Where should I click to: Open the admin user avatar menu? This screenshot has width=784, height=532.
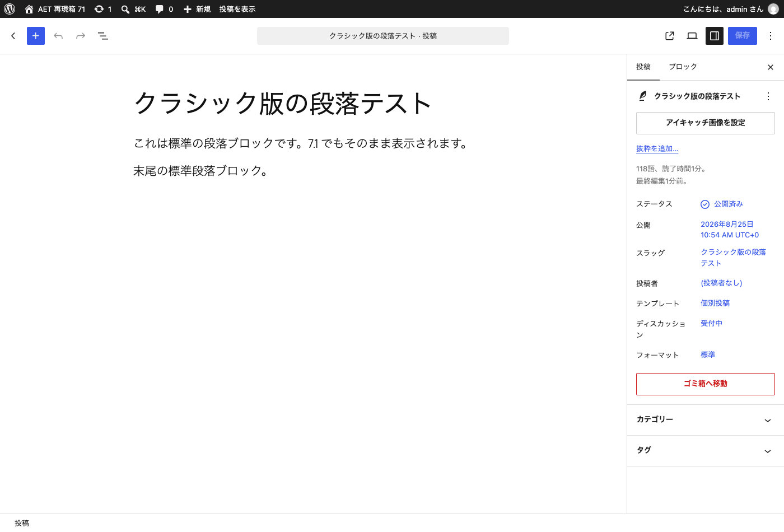coord(773,9)
